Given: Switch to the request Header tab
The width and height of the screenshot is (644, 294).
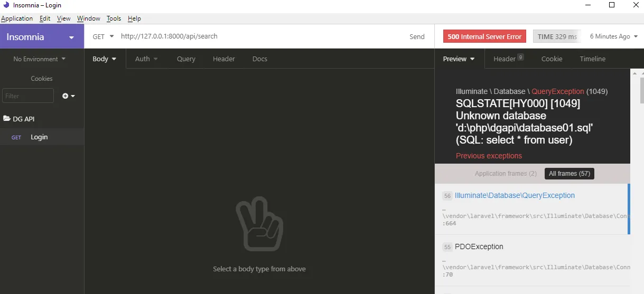Looking at the screenshot, I should (224, 59).
